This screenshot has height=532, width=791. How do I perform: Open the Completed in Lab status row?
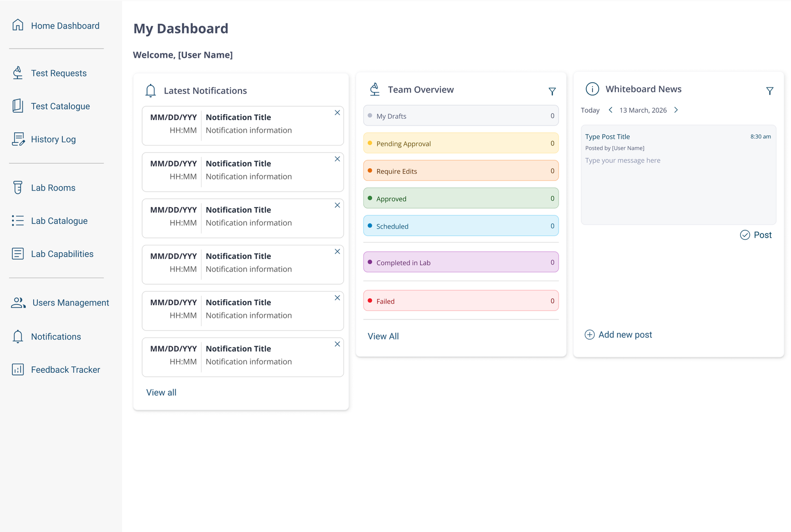click(x=461, y=263)
